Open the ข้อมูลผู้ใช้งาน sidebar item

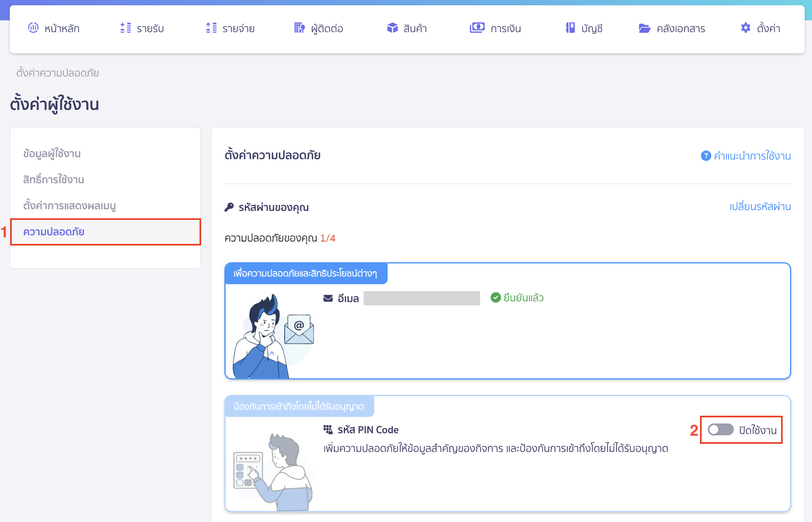tap(52, 154)
